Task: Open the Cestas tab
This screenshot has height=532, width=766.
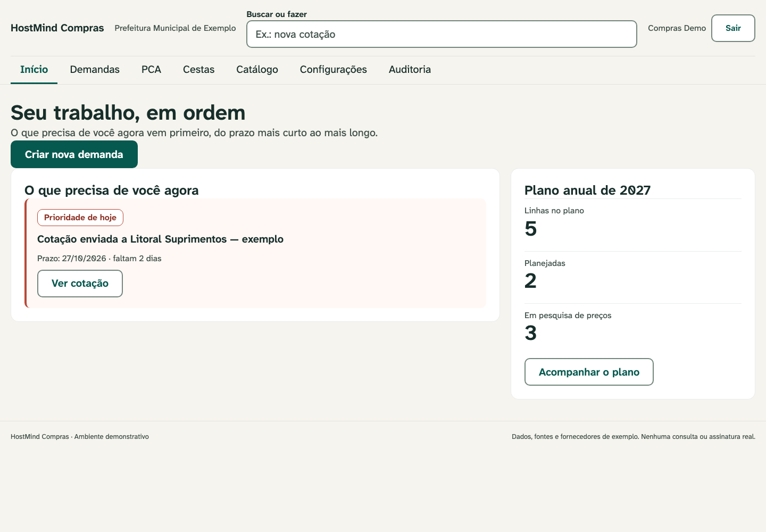Action: coord(198,70)
